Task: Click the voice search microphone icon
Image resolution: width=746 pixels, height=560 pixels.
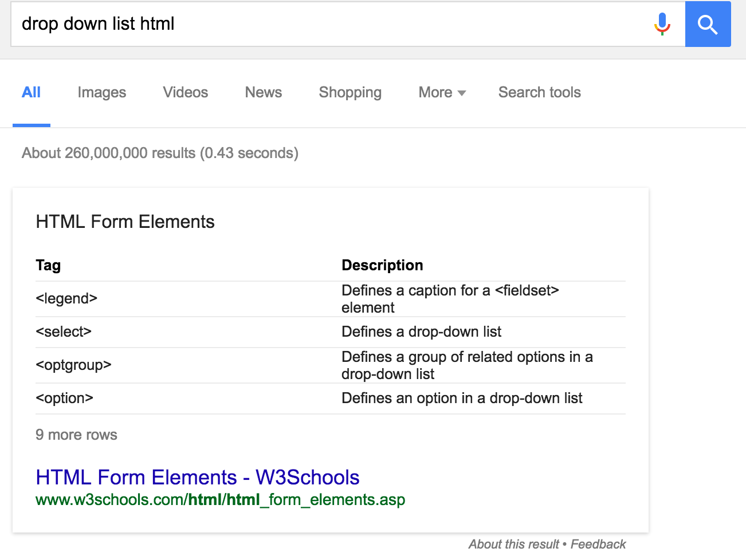Action: (662, 24)
